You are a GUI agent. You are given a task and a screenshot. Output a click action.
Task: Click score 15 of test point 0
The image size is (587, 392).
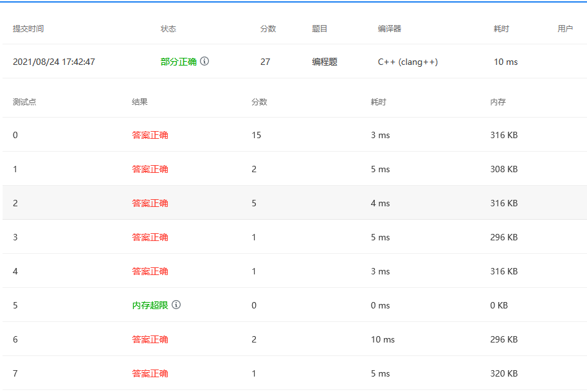(257, 135)
